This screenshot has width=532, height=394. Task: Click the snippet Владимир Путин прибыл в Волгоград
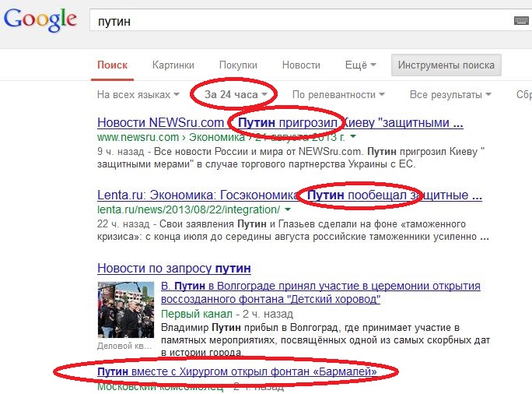[325, 340]
